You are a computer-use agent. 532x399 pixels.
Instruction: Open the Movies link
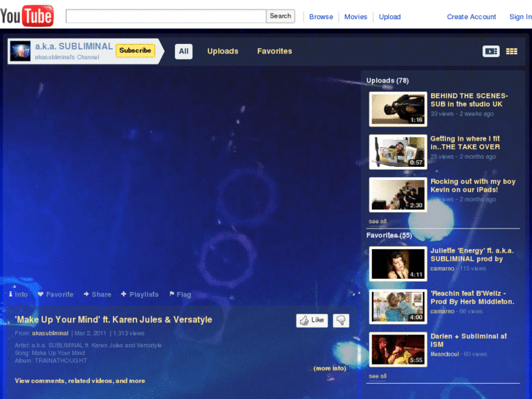pyautogui.click(x=356, y=17)
